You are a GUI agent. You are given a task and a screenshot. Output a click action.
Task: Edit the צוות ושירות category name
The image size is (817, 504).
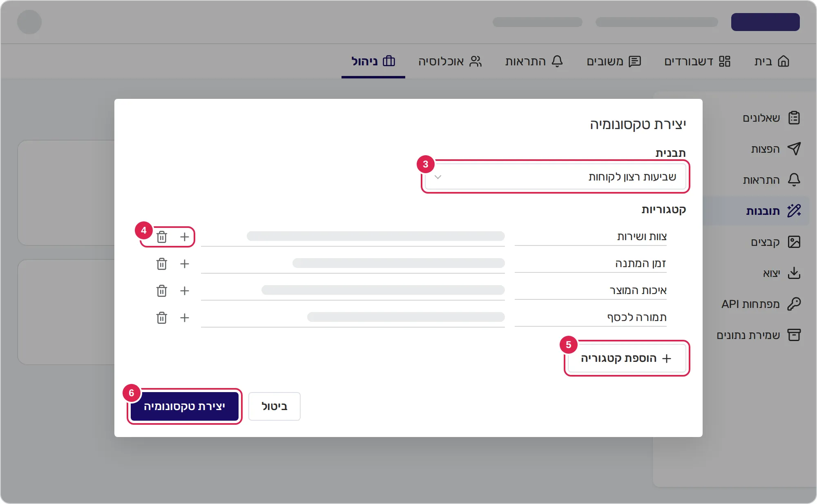[x=591, y=236]
